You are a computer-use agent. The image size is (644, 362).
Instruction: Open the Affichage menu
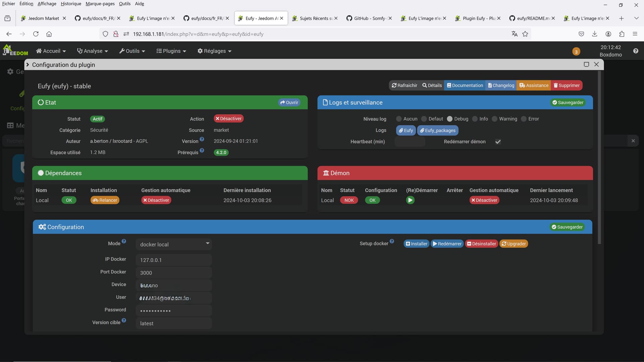coord(47,4)
